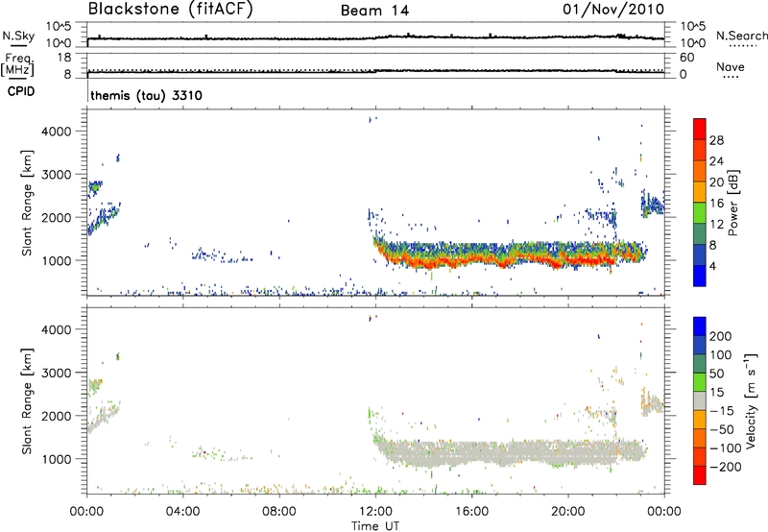Select the '16' label on Power colorbar
This screenshot has width=768, height=532.
[716, 204]
